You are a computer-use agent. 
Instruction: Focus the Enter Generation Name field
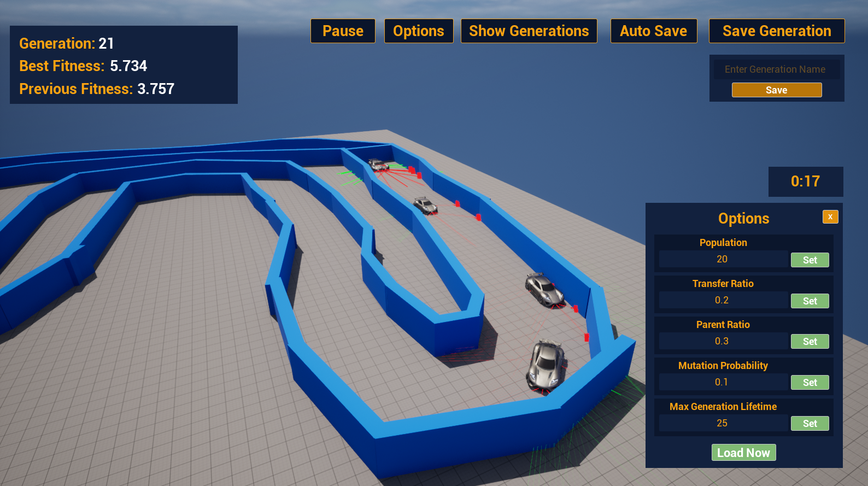click(776, 69)
